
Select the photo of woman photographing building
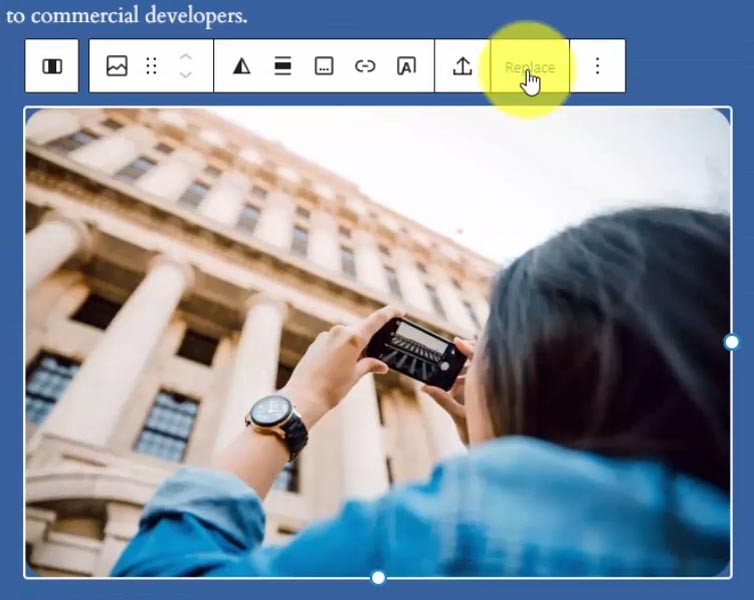tap(378, 342)
